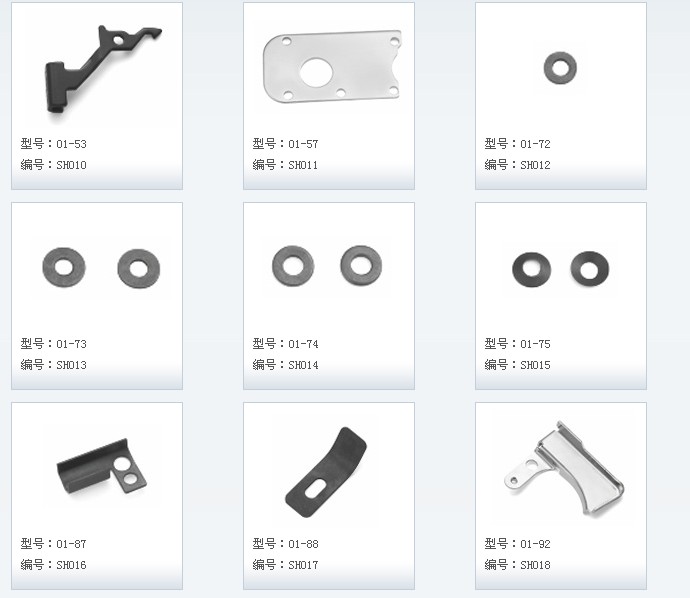Open the angled bracket image 01-87
690x598 pixels.
click(x=101, y=466)
